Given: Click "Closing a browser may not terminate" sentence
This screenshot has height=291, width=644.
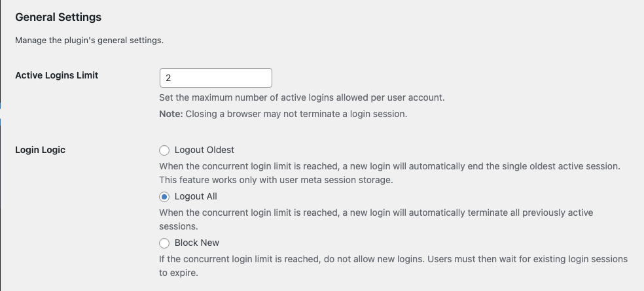Looking at the screenshot, I should 296,114.
